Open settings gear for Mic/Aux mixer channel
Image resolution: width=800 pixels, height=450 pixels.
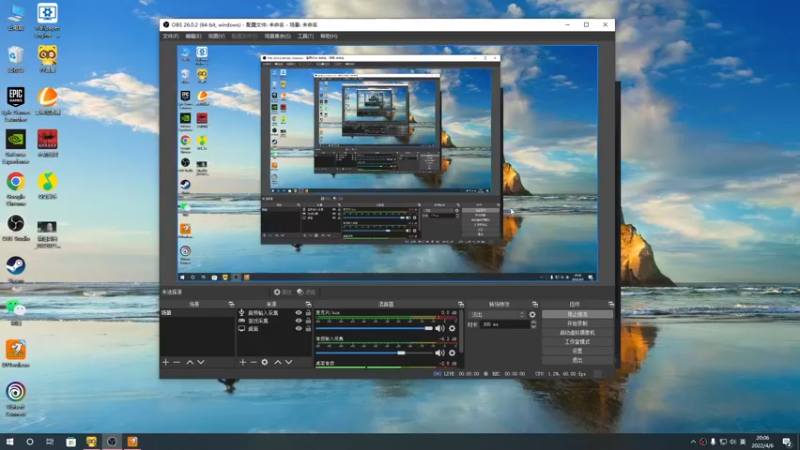(x=452, y=329)
